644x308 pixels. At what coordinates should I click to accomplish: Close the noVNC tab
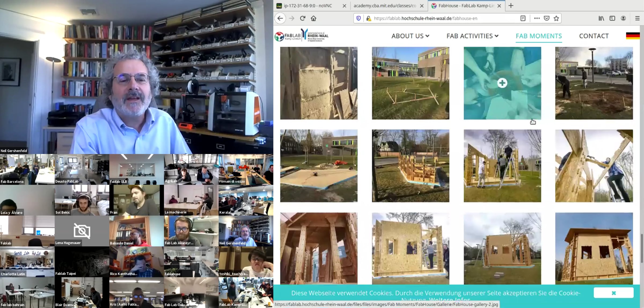pos(345,6)
